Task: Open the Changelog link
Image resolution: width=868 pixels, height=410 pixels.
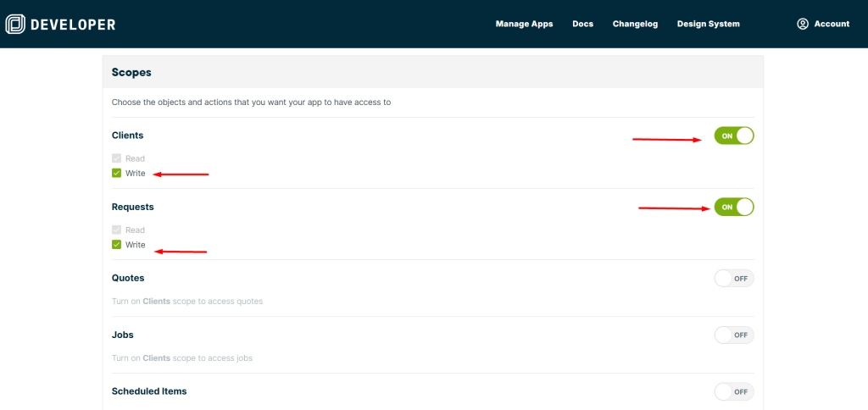Action: coord(635,24)
